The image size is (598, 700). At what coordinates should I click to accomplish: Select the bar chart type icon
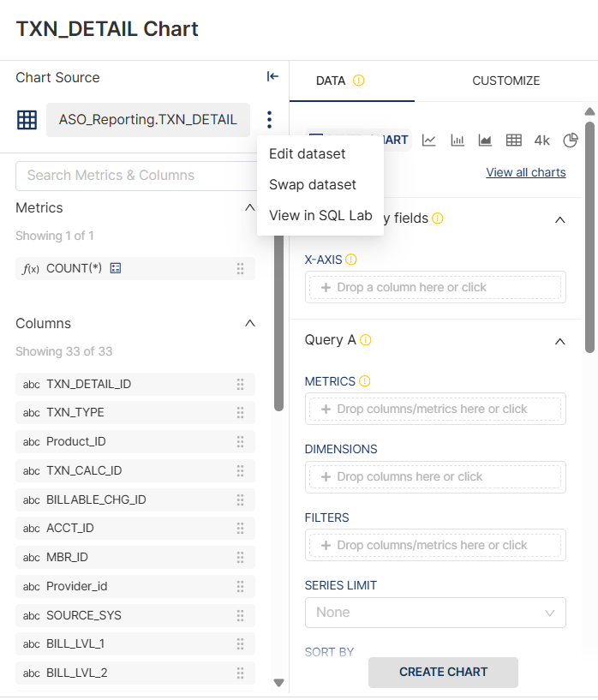point(457,140)
